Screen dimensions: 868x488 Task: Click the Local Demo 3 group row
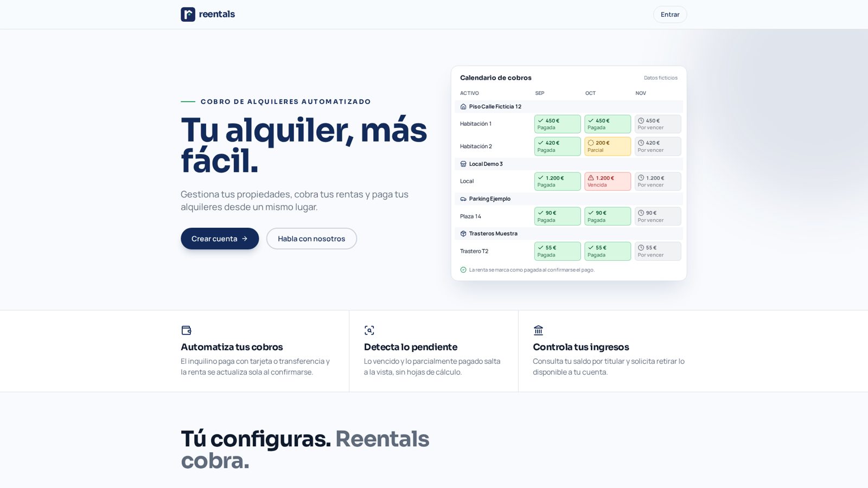(569, 164)
